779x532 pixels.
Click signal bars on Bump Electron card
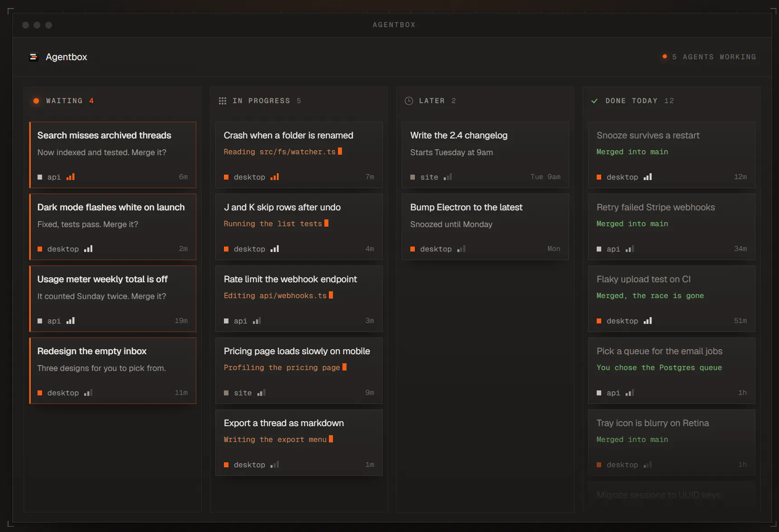(x=461, y=249)
